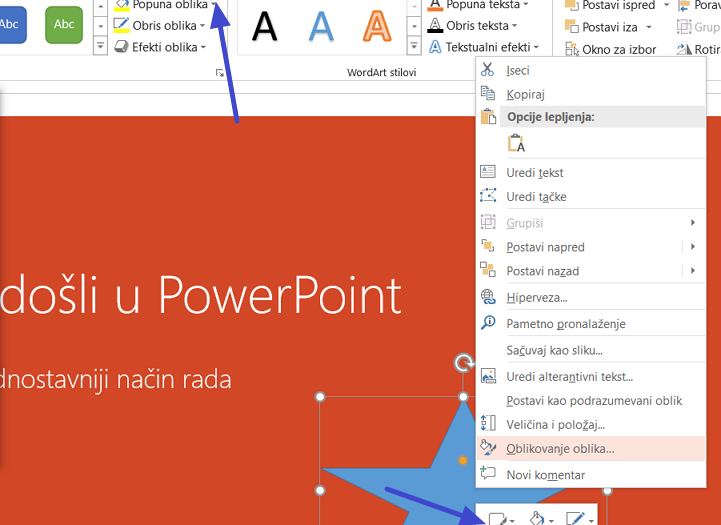Click the Postavi ispred button

click(x=610, y=6)
